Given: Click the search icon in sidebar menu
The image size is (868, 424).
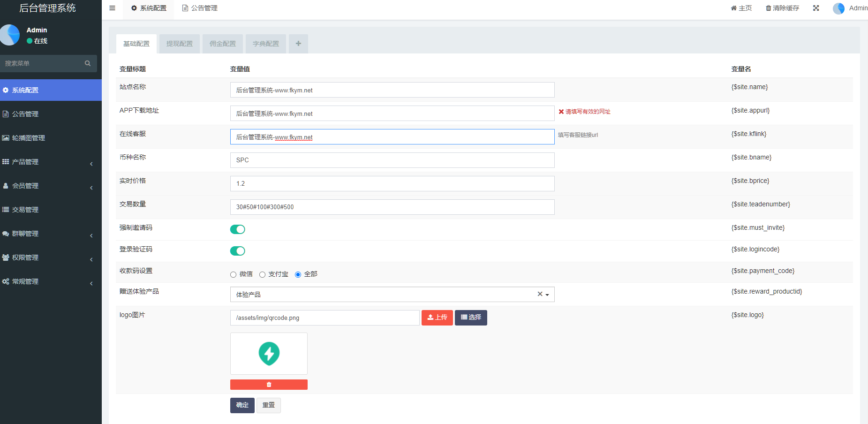Looking at the screenshot, I should (x=88, y=63).
